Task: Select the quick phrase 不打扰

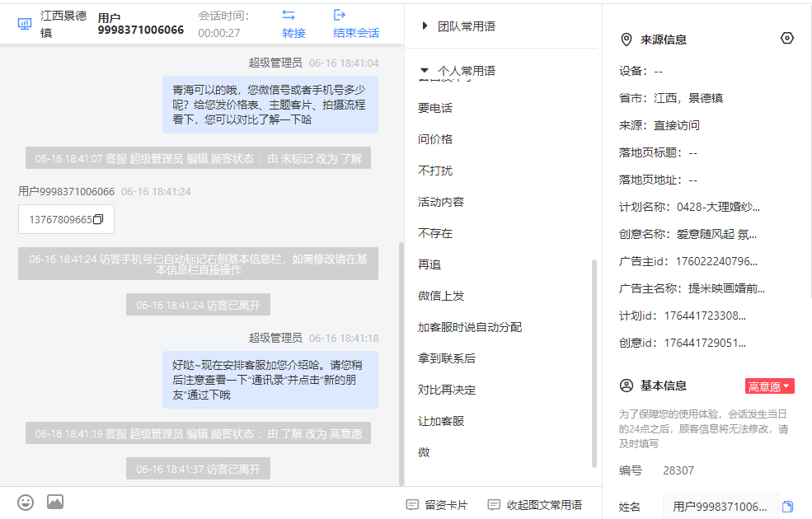Action: tap(435, 171)
